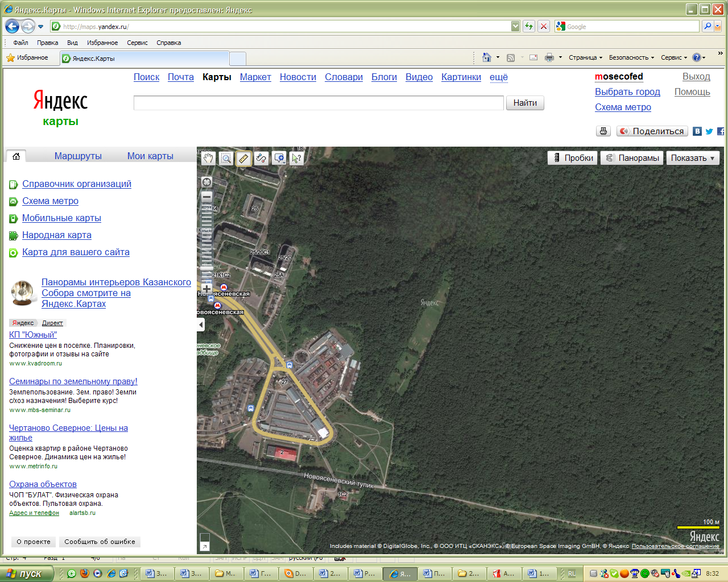Click the RSS feeds toolbar icon
Image resolution: width=728 pixels, height=582 pixels.
coord(511,57)
